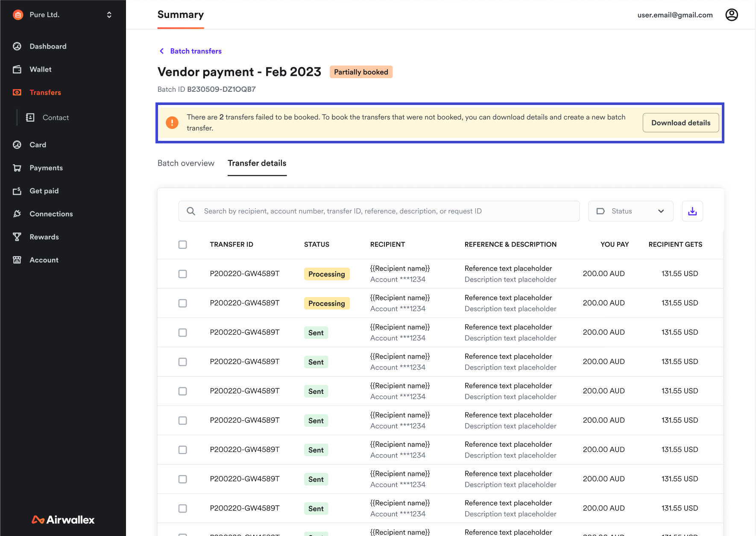Focus the transfer search input field
Viewport: 756px width, 536px height.
click(379, 211)
